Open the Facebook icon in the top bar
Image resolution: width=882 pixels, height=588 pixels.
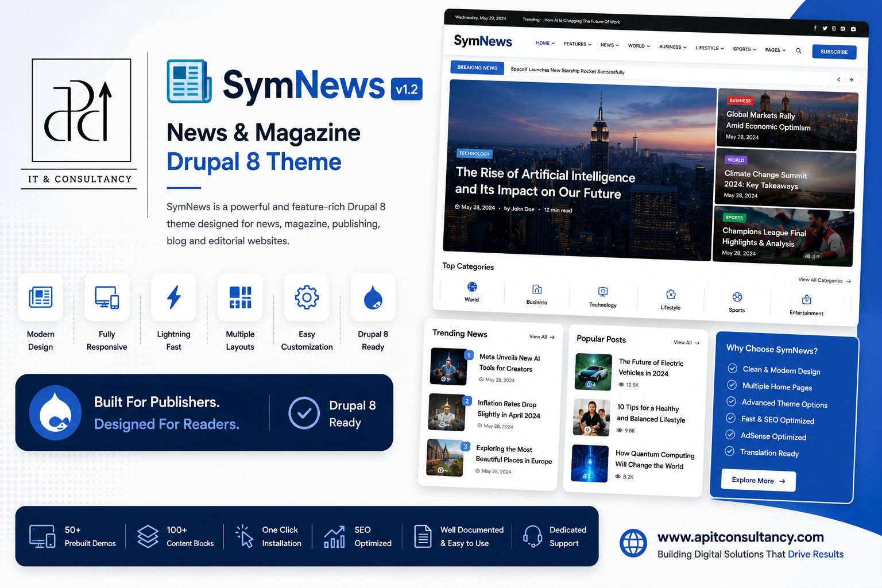click(x=815, y=28)
